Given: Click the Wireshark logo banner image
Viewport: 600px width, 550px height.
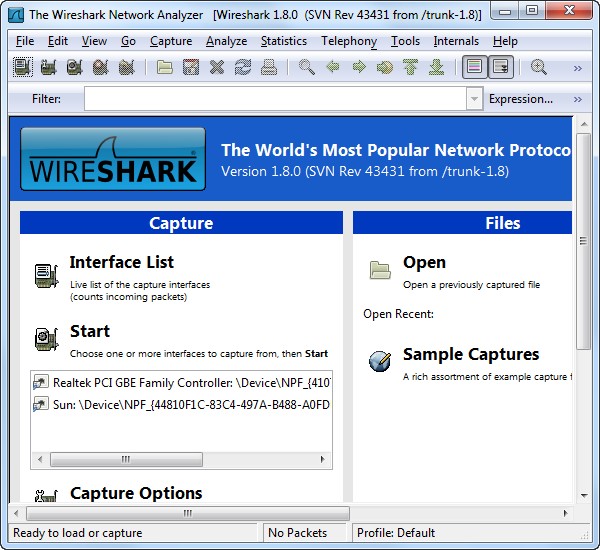Looking at the screenshot, I should (113, 159).
